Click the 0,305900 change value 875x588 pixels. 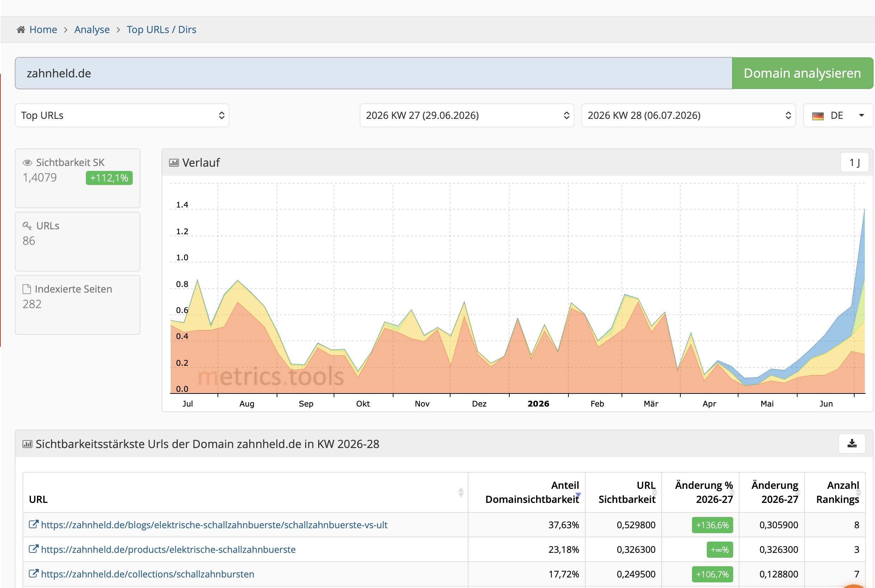[x=779, y=525]
